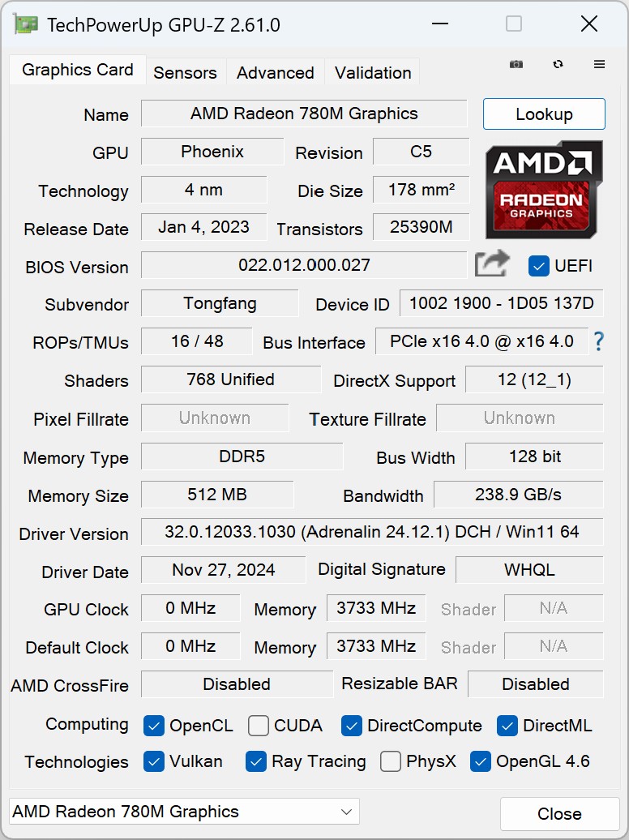Open the hamburger menu icon
Viewport: 629px width, 840px height.
pyautogui.click(x=600, y=64)
